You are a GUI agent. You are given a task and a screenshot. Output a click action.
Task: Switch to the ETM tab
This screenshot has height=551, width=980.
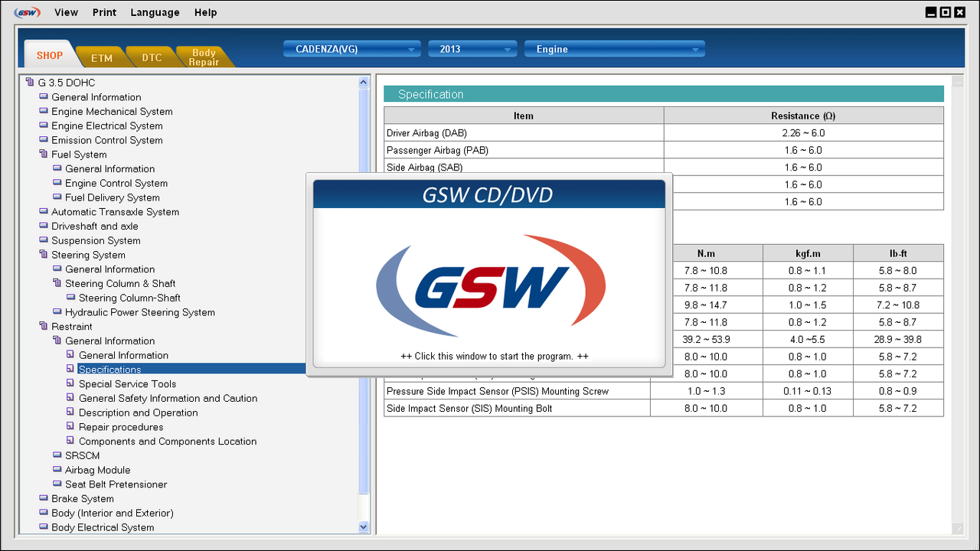(102, 57)
